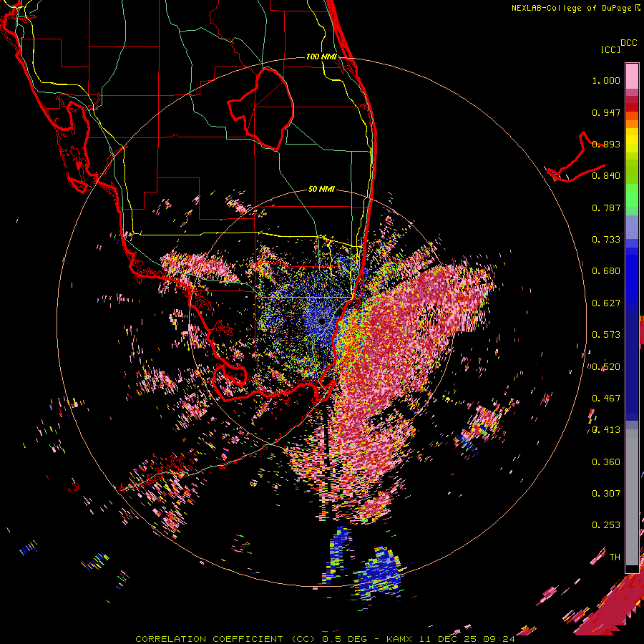Click the 50 NMI range ring label
Viewport: 644px width, 644px height.
point(321,189)
